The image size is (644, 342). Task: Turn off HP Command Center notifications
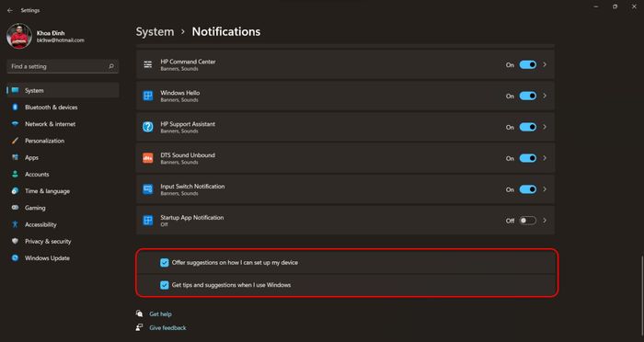528,64
